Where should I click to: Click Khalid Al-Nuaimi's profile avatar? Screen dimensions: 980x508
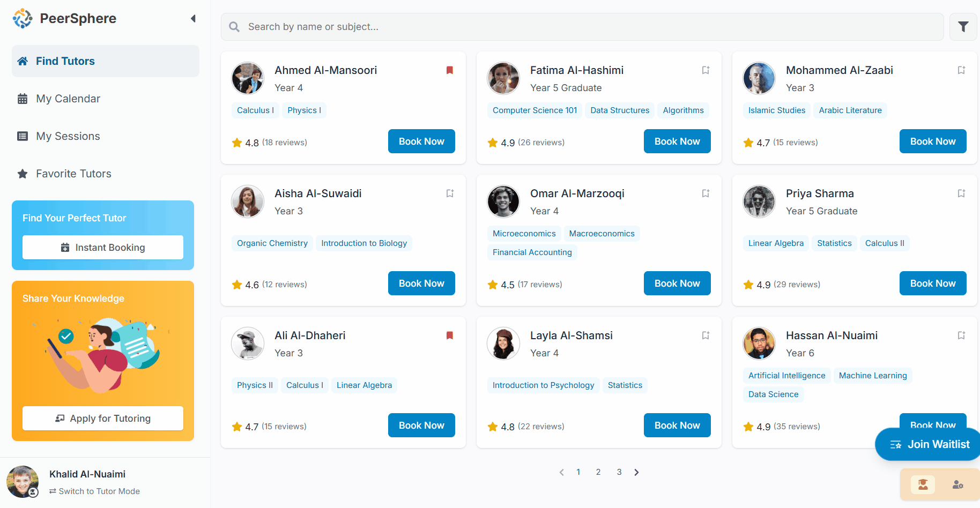(23, 481)
